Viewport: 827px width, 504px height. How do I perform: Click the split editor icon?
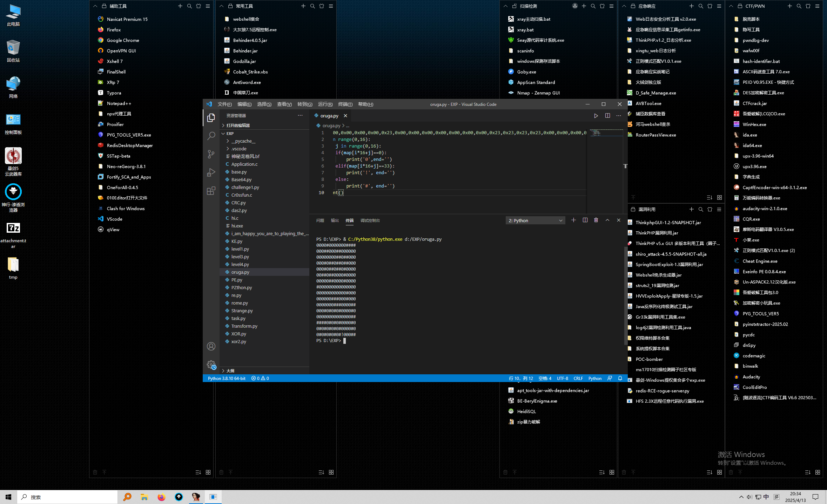tap(607, 116)
